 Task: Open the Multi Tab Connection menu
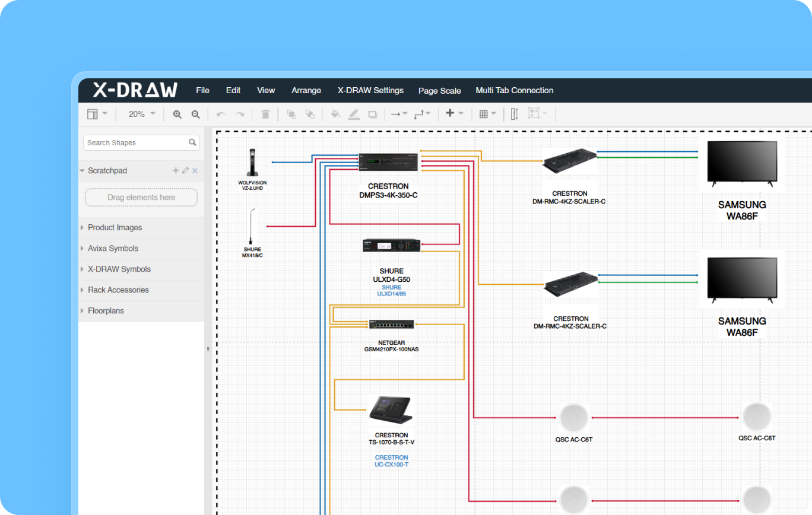(515, 91)
